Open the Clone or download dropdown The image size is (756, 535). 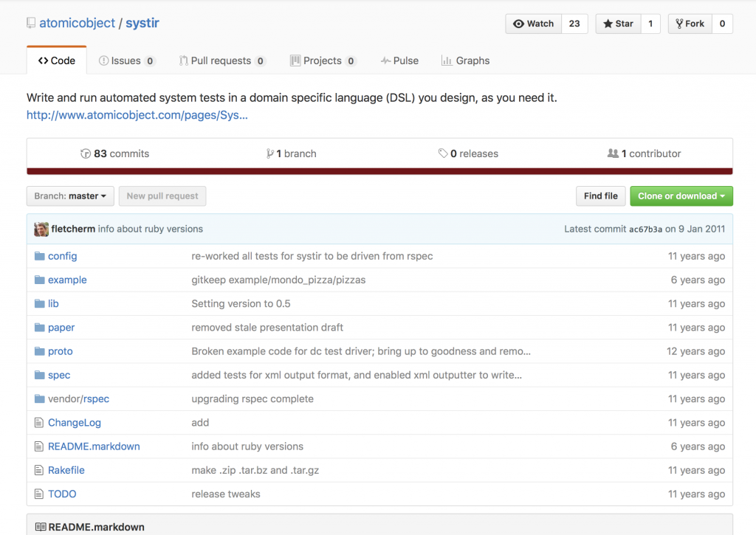pyautogui.click(x=681, y=196)
